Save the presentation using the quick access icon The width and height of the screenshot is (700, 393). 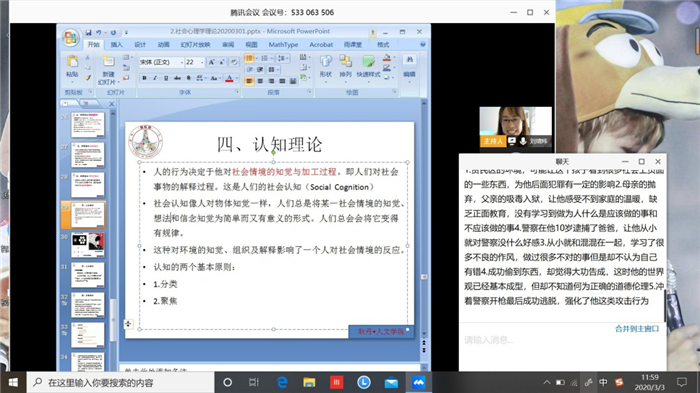tap(88, 33)
